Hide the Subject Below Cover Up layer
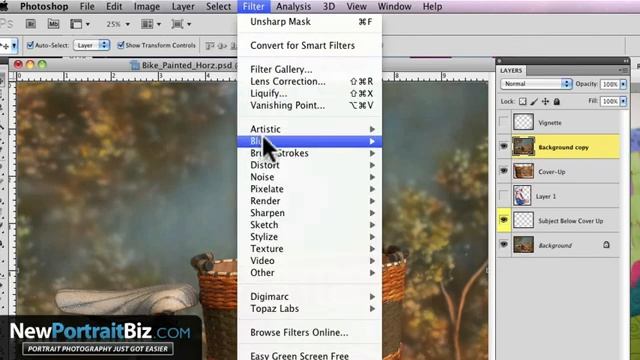The height and width of the screenshot is (360, 640). coord(504,220)
